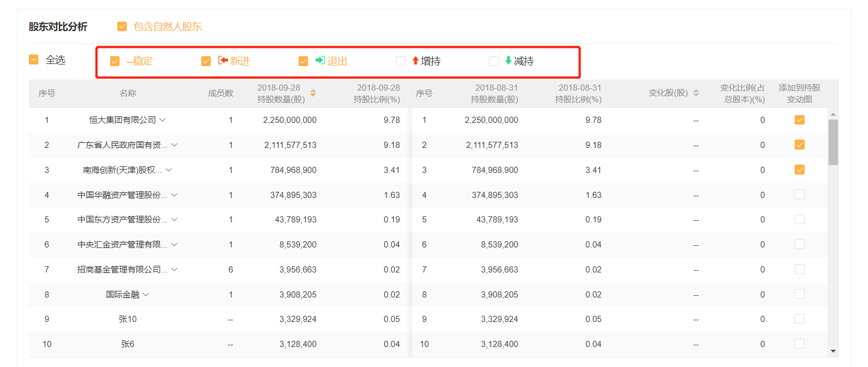Click the 784,968,900 value under 2018-08-31
Screen dimensions: 868x367
(x=494, y=170)
